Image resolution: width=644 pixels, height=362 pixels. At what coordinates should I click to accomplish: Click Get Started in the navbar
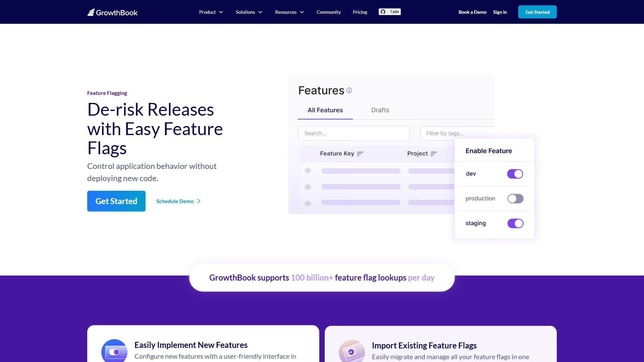[x=537, y=12]
